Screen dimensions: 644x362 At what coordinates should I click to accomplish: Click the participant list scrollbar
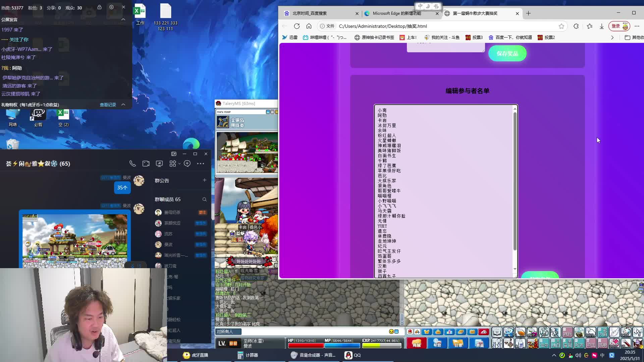coord(515,181)
